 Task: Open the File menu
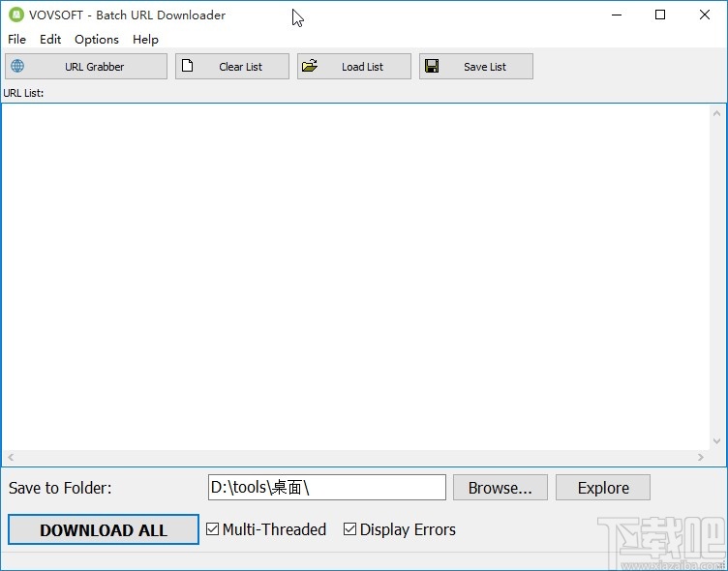17,40
